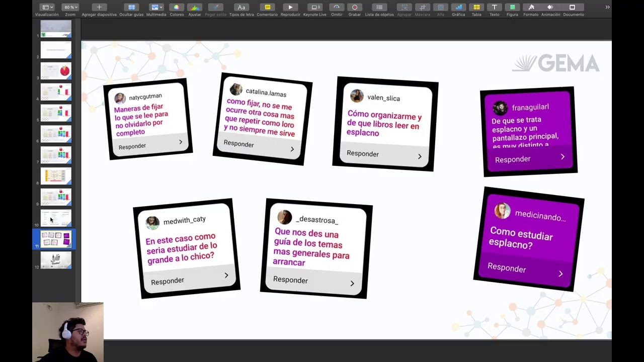
Task: Select slide 10 thumbnail
Action: pyautogui.click(x=56, y=219)
